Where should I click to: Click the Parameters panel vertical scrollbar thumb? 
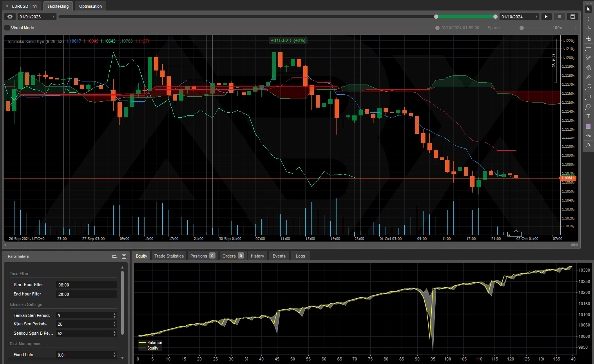pyautogui.click(x=122, y=303)
